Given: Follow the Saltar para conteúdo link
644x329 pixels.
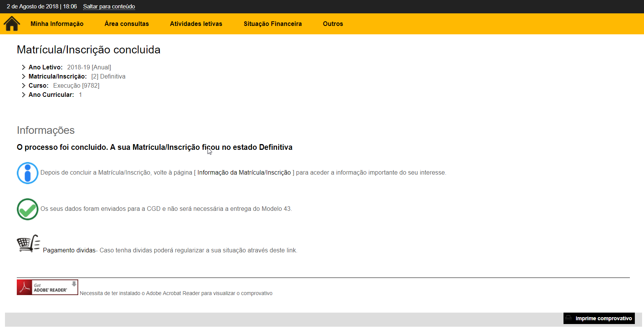Looking at the screenshot, I should 109,6.
